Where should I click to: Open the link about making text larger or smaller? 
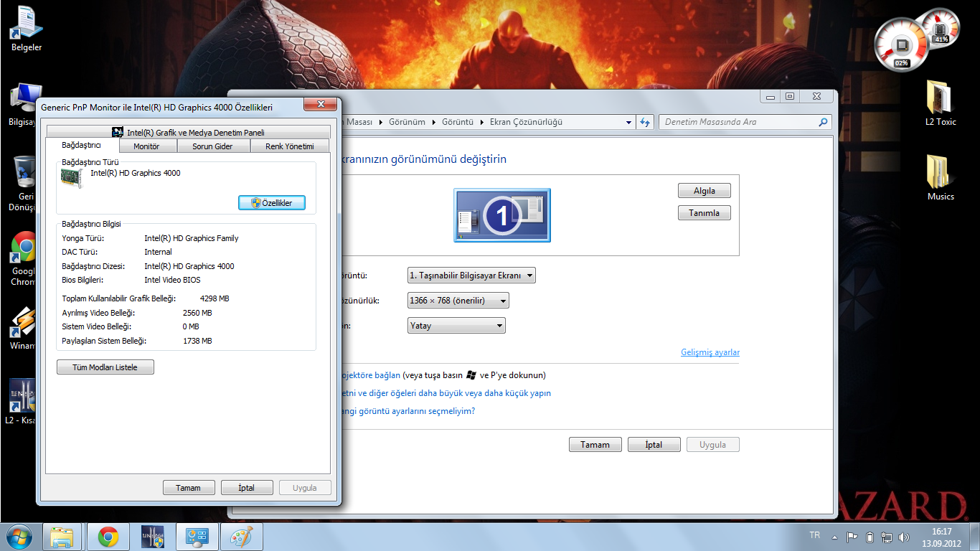[446, 393]
